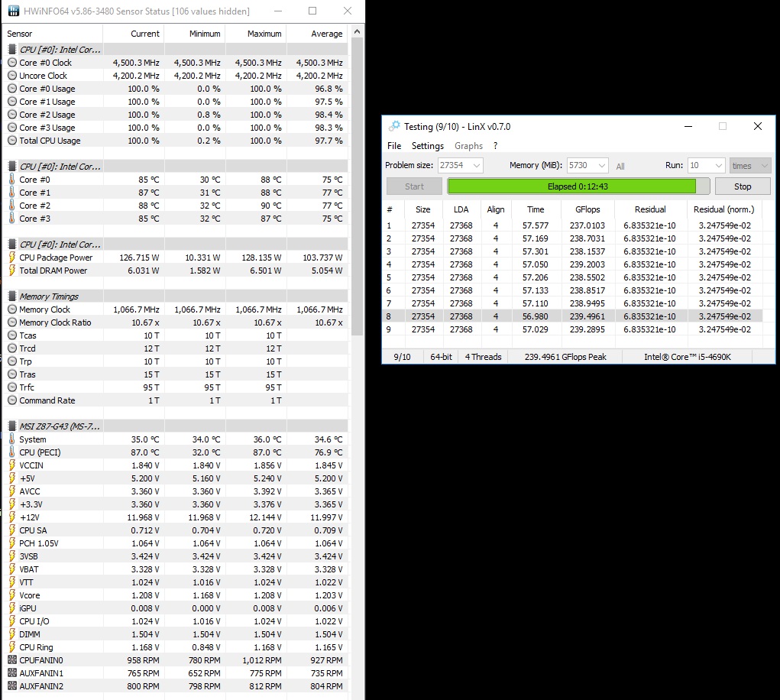This screenshot has width=780, height=700.
Task: Select the iGPU voltage row
Action: [175, 608]
